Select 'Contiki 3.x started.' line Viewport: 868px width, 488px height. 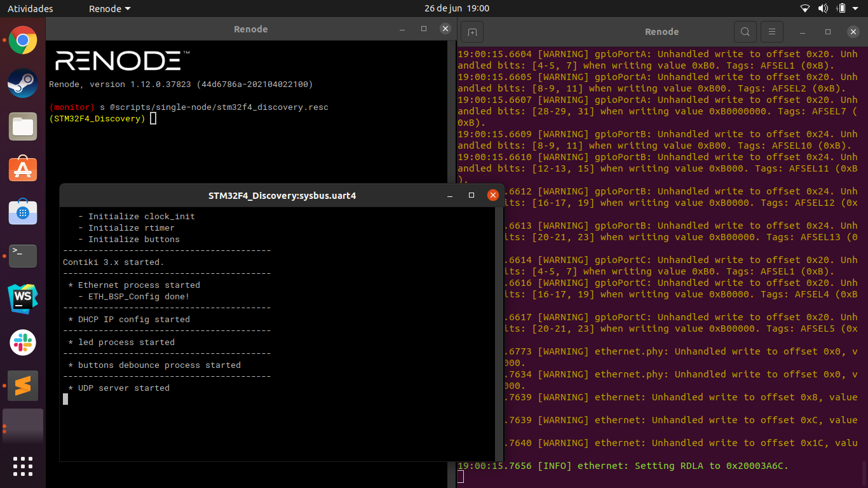113,262
